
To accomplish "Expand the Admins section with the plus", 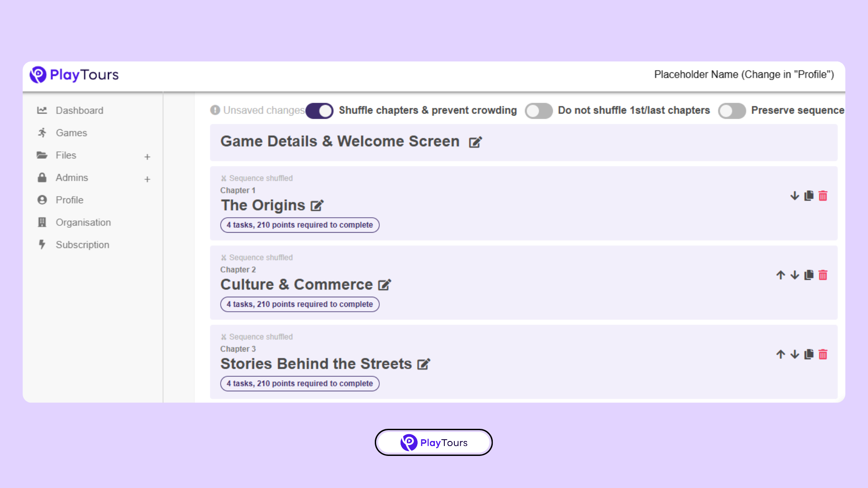I will point(147,179).
